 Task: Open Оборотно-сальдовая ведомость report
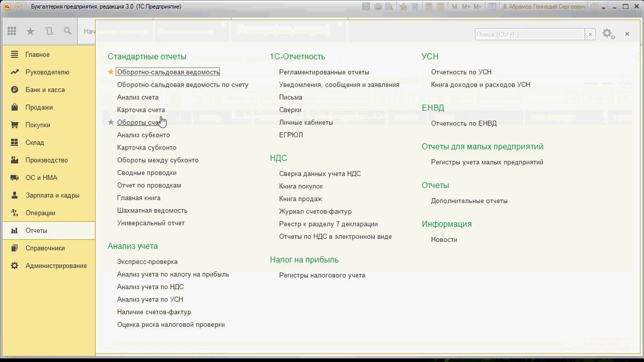168,72
